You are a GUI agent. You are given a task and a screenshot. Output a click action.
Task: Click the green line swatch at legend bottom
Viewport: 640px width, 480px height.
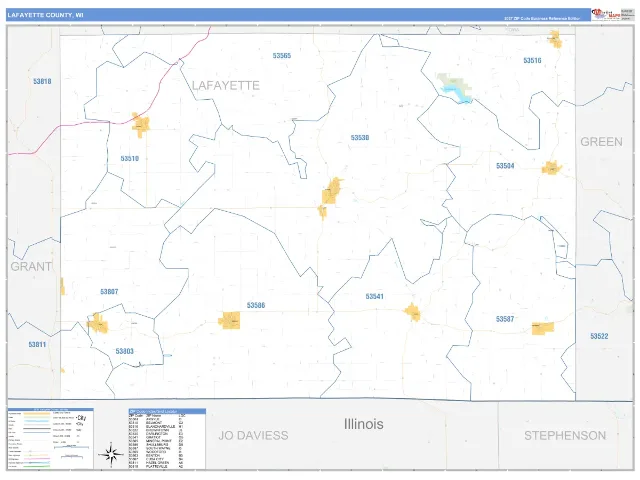(37, 467)
